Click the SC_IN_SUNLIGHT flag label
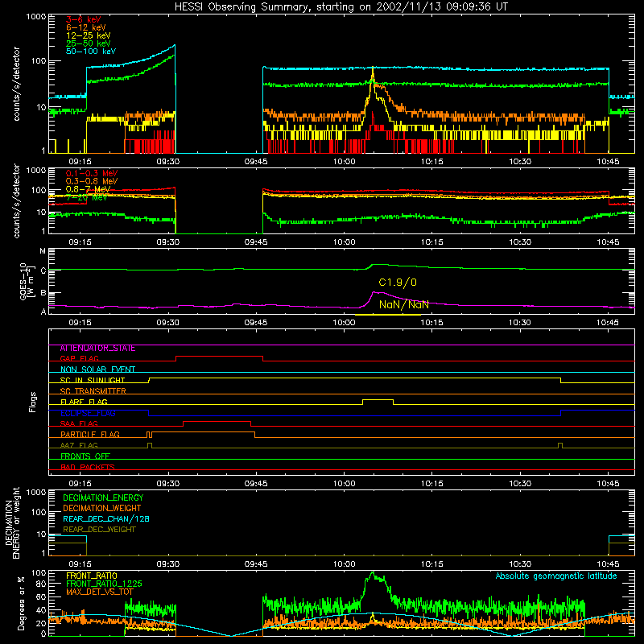 (x=93, y=380)
